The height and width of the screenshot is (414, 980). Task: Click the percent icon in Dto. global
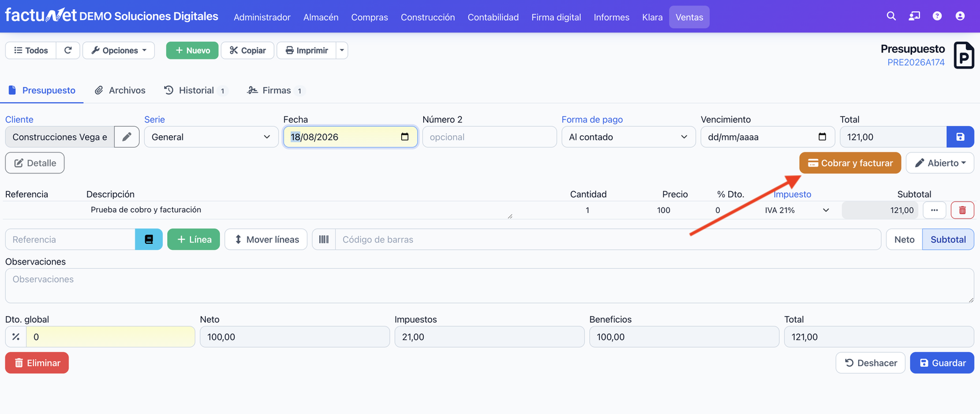point(16,337)
